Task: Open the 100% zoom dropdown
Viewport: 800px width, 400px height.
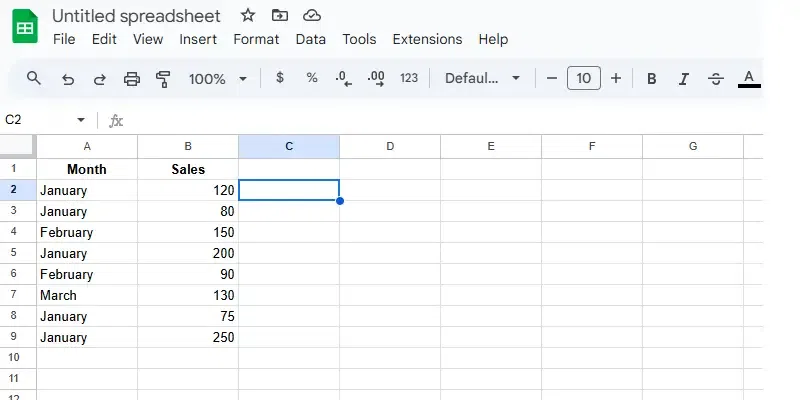Action: 217,78
